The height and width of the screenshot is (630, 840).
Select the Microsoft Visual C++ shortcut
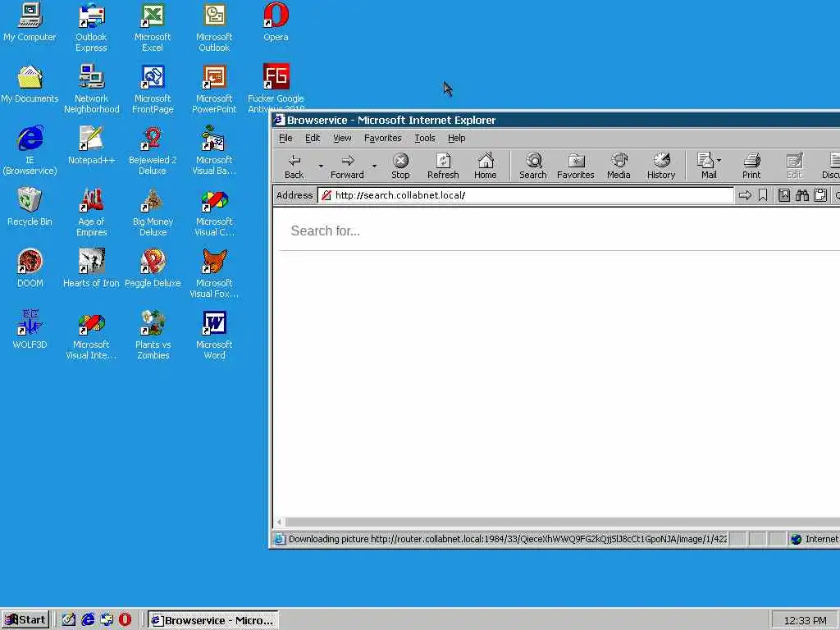(214, 212)
